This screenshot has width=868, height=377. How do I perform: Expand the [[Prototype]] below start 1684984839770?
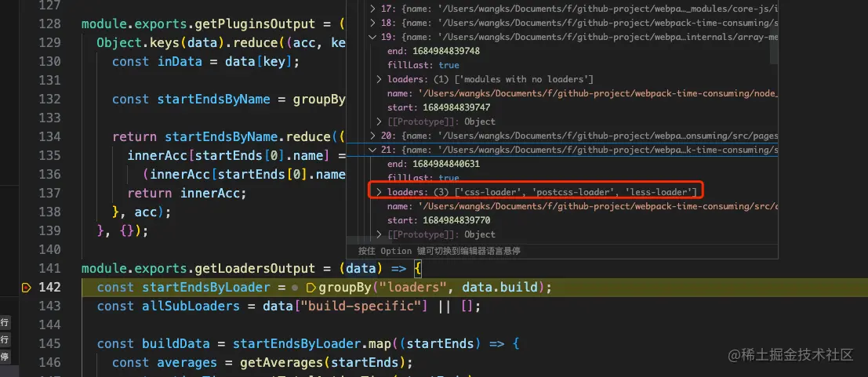coord(380,234)
